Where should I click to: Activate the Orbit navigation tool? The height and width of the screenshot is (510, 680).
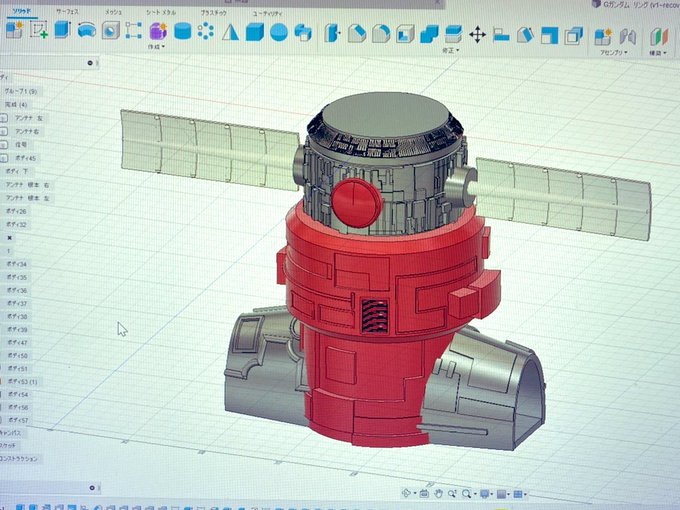pos(406,493)
